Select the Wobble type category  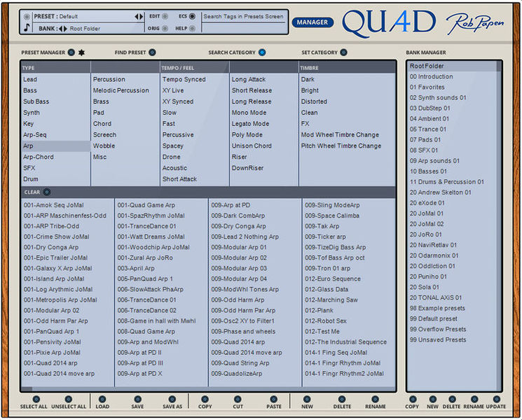tap(104, 146)
